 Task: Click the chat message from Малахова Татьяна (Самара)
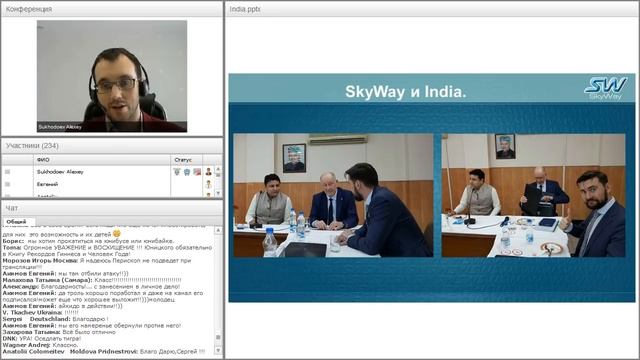point(92,280)
